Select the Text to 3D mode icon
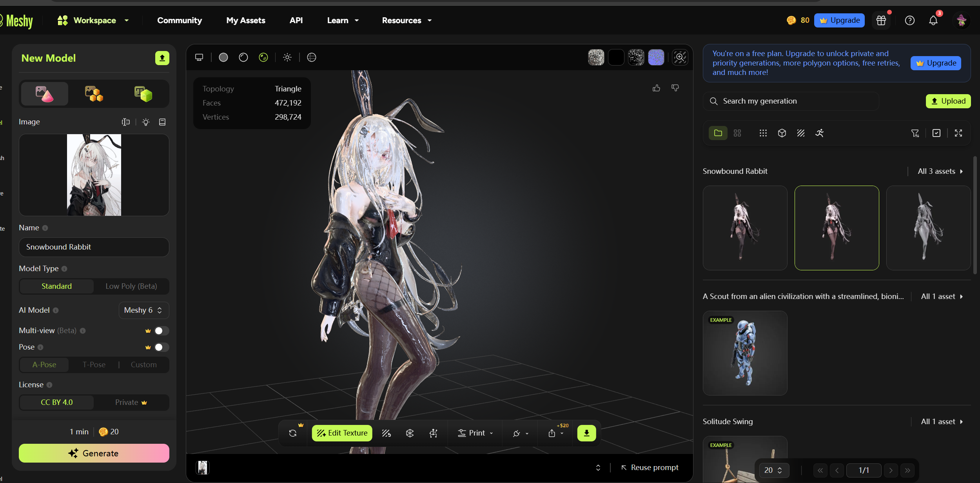The width and height of the screenshot is (980, 483). tap(143, 94)
